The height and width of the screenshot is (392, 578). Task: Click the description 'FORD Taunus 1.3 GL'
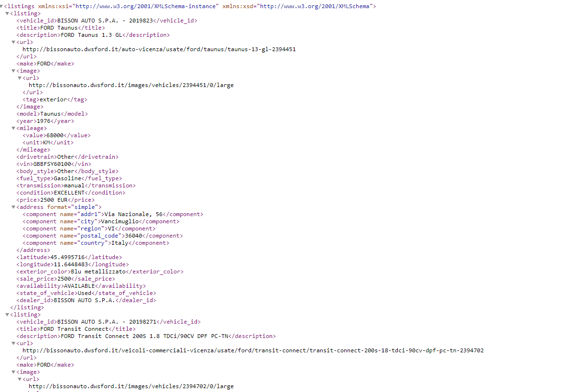pos(93,35)
